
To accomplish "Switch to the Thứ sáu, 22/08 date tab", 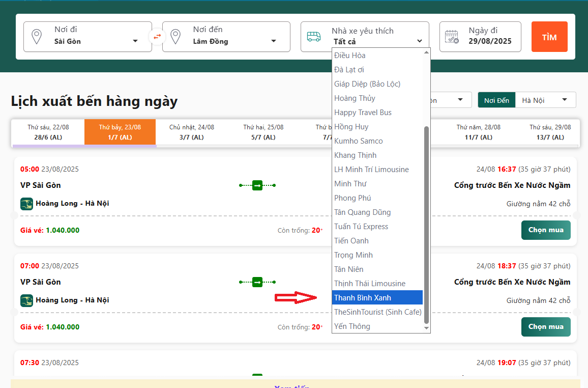I will pyautogui.click(x=48, y=132).
